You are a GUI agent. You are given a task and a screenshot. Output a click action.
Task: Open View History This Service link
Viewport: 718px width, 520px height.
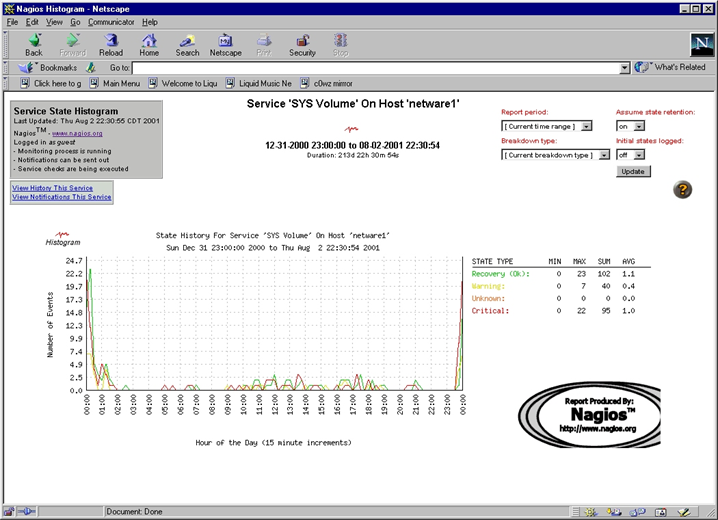click(53, 188)
